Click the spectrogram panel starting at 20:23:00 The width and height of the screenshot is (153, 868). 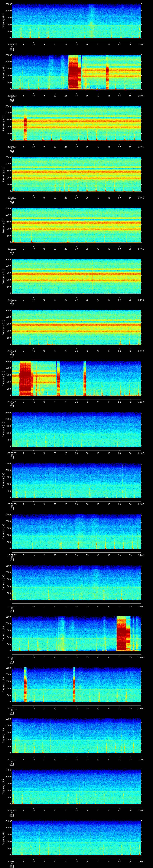point(77,72)
